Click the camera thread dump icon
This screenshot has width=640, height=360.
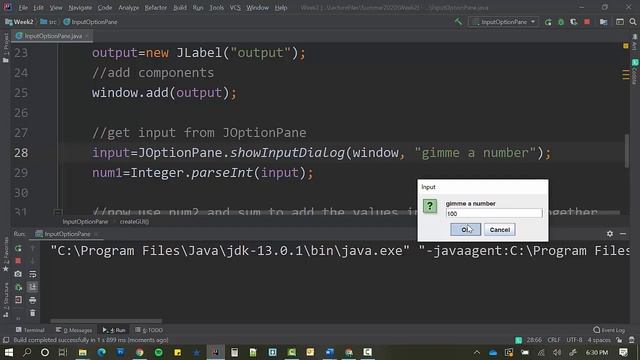(18, 274)
